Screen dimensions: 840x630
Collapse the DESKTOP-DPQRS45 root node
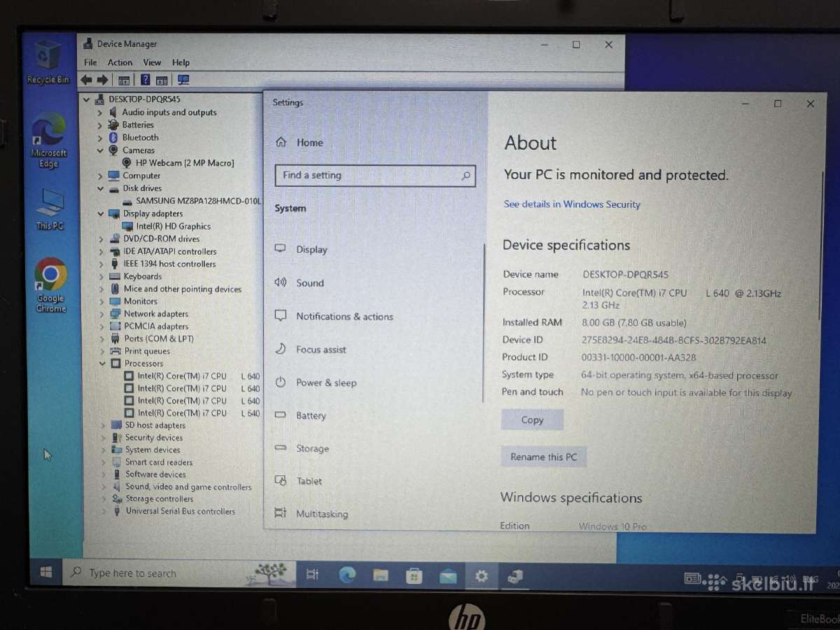click(87, 99)
